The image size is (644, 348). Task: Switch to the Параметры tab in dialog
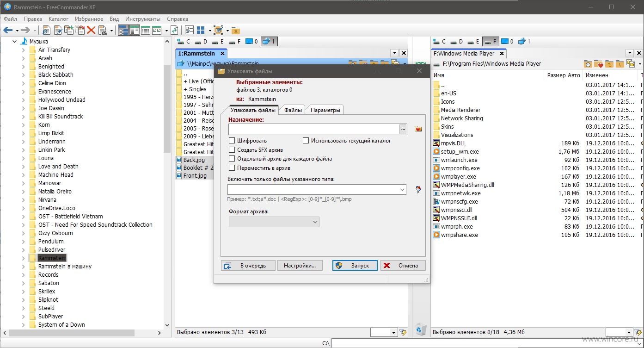tap(325, 110)
